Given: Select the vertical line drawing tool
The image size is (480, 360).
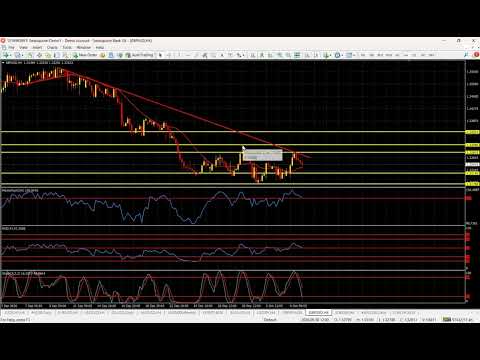Looking at the screenshot, I should pyautogui.click(x=179, y=55).
